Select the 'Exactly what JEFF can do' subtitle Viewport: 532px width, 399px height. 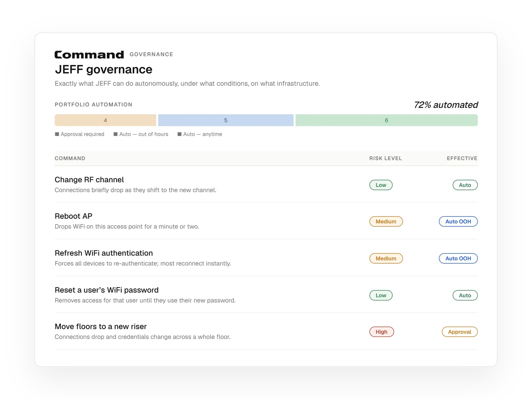pyautogui.click(x=187, y=83)
